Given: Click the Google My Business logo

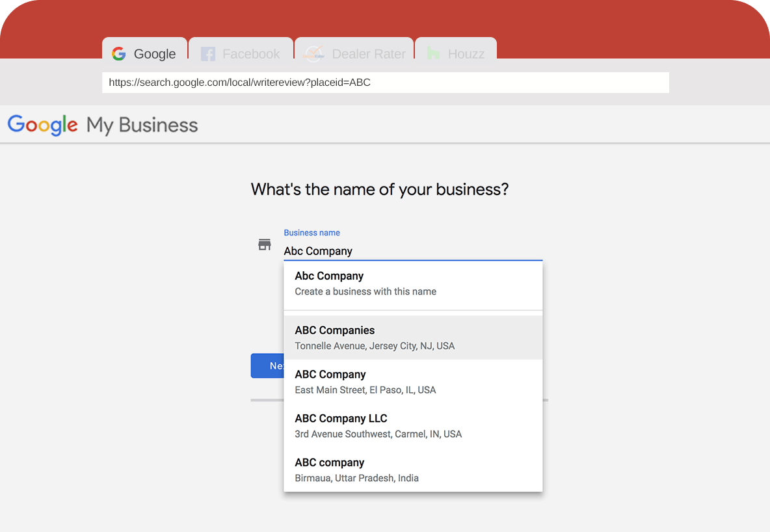Looking at the screenshot, I should tap(103, 125).
